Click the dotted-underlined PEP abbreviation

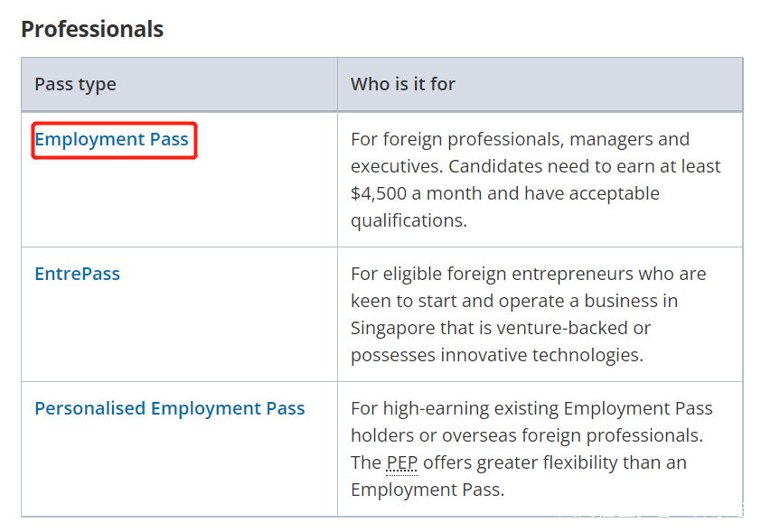point(401,462)
